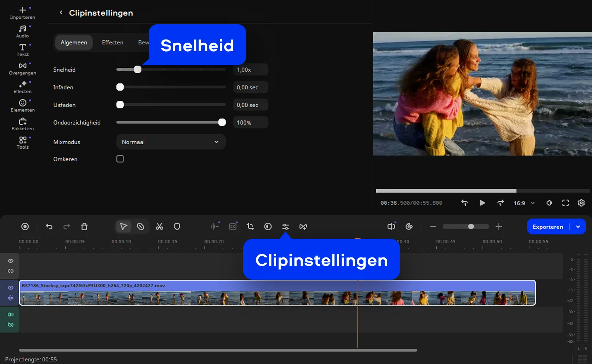Click the undo arrow icon
This screenshot has height=364, width=592.
[49, 227]
